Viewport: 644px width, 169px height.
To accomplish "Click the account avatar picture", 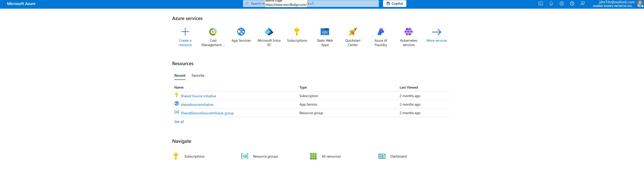I will 640,4.
